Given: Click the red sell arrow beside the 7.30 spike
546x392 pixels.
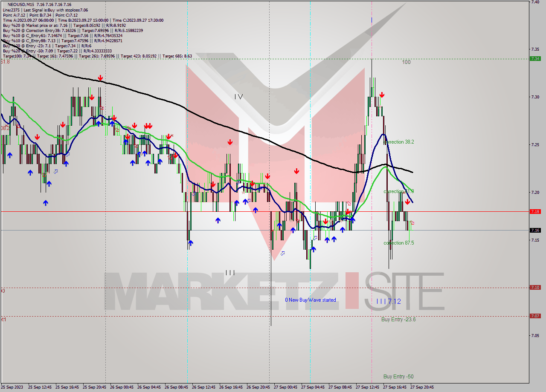Looking at the screenshot, I should tap(382, 95).
